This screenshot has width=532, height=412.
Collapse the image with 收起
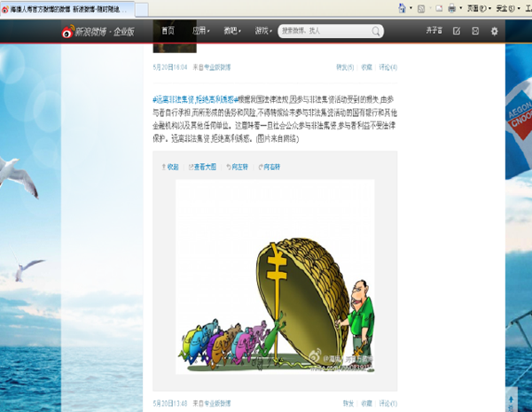click(170, 167)
